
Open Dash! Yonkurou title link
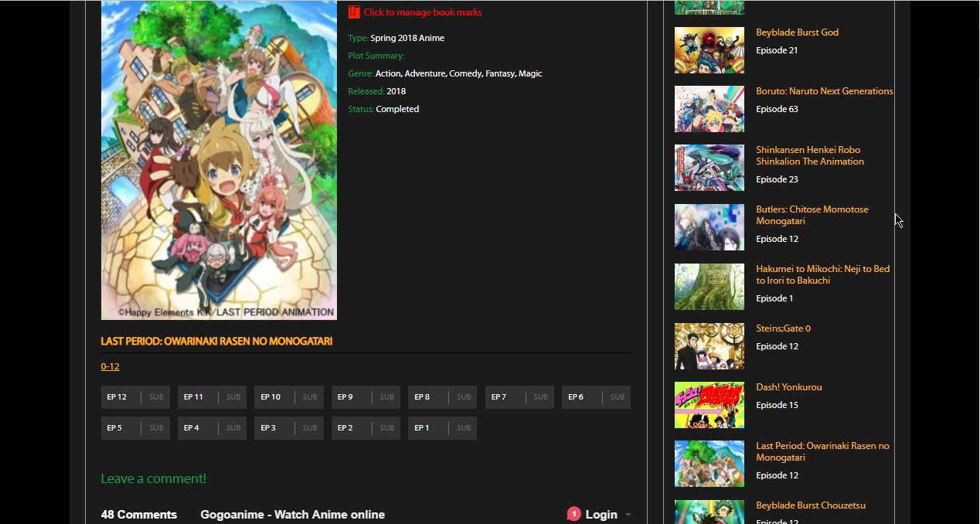tap(788, 387)
